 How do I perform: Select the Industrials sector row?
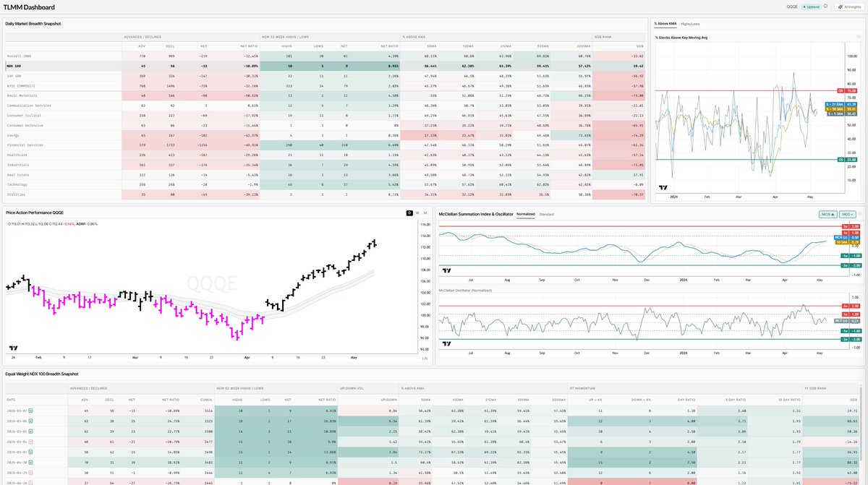(x=325, y=165)
